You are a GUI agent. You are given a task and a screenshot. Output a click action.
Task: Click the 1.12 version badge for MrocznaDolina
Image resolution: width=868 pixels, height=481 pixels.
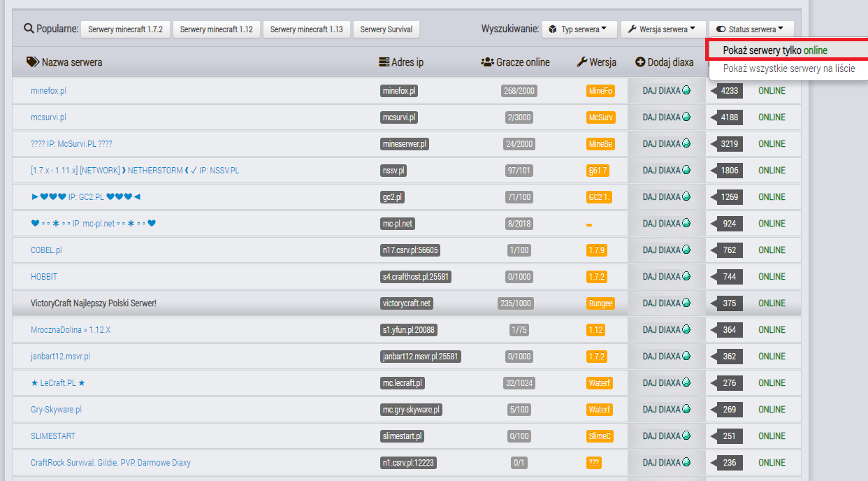[596, 330]
